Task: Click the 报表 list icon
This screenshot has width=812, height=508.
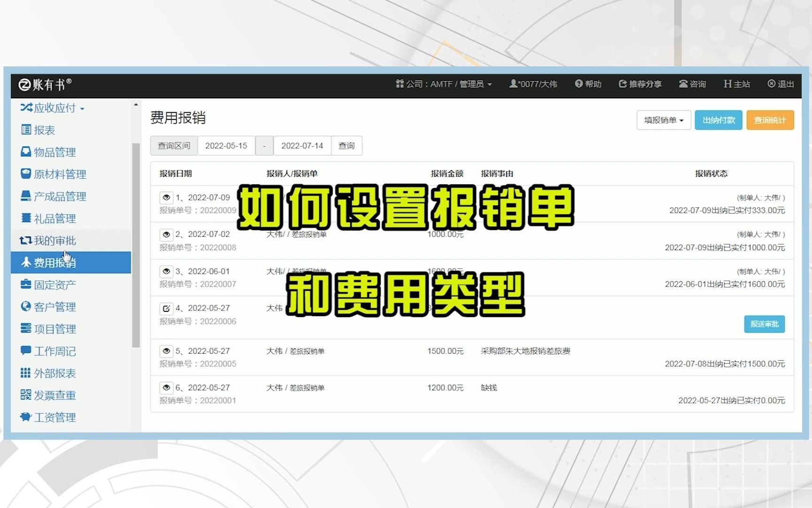Action: [x=26, y=129]
